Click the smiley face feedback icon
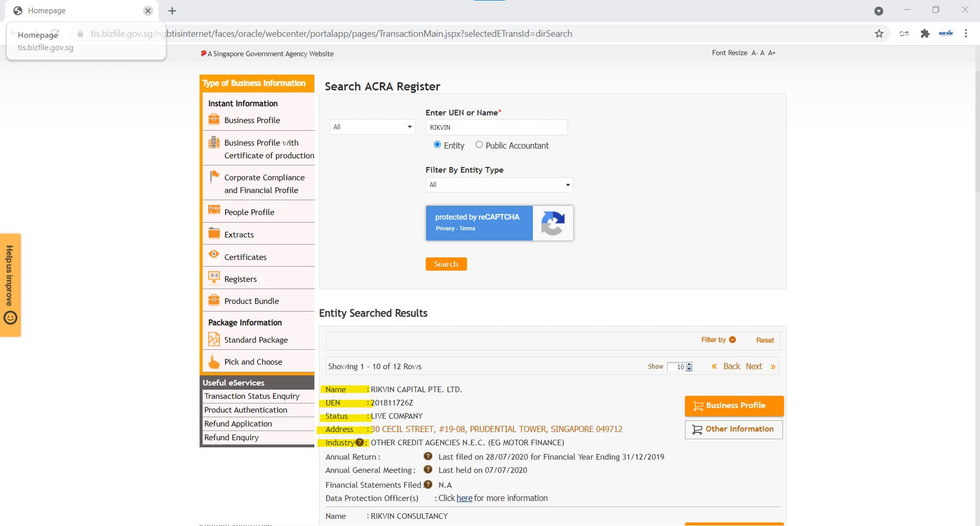 point(10,318)
